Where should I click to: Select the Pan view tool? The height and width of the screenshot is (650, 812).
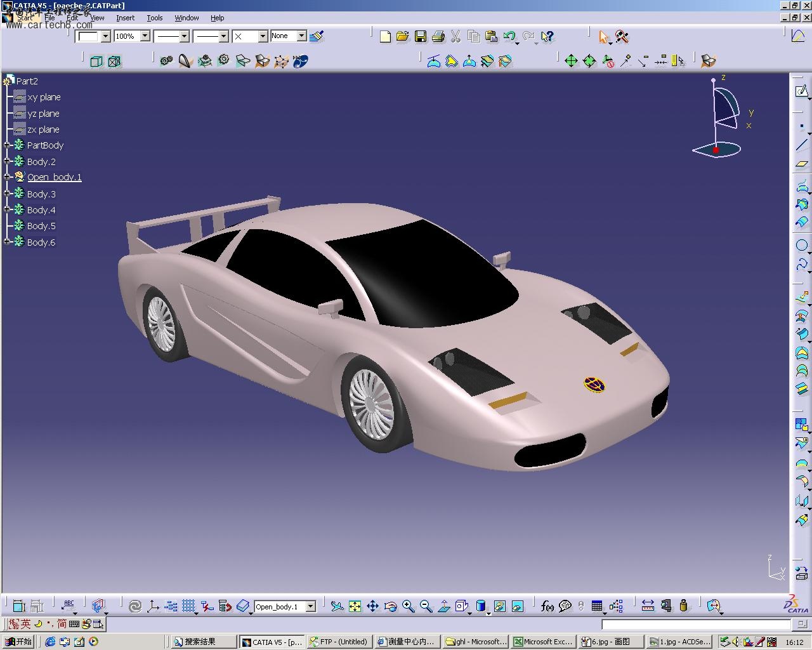[372, 606]
